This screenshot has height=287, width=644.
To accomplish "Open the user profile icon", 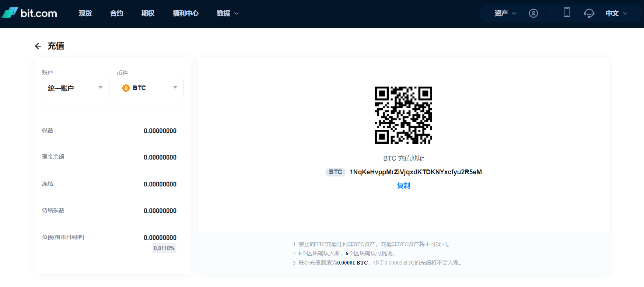I will 533,13.
